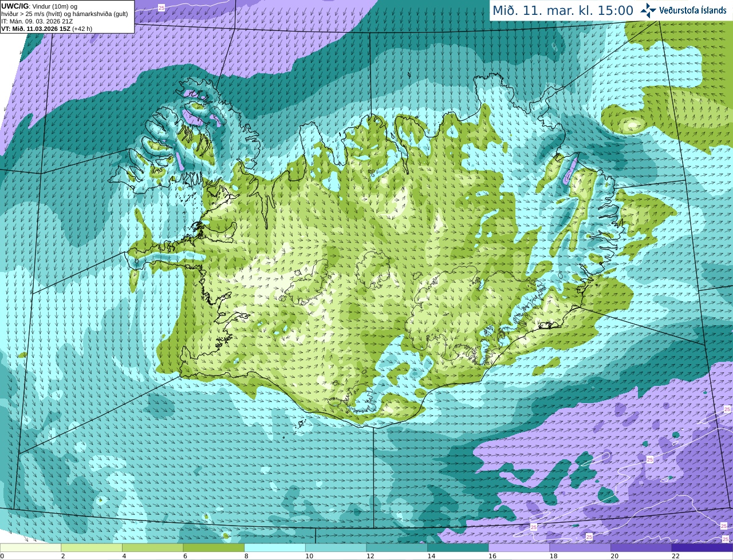Select the above 22 m/s deep violet swatch

(703, 548)
